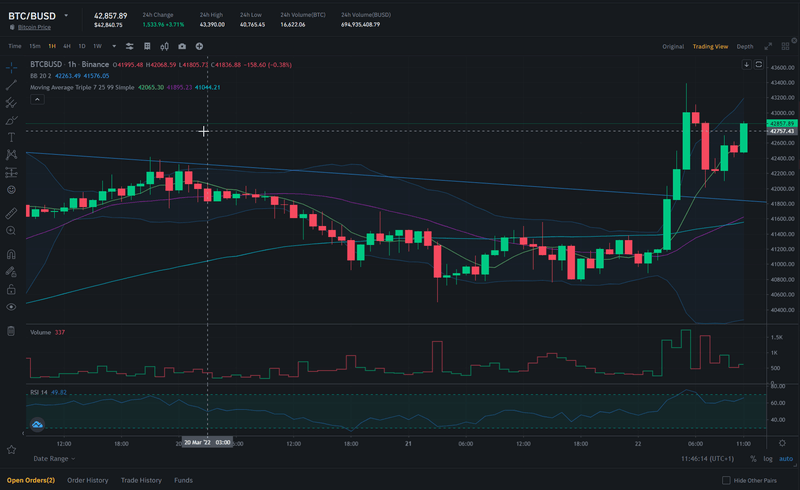Screen dimensions: 800x490
Task: Collapse the indicator legend with chevron
Action: click(37, 100)
